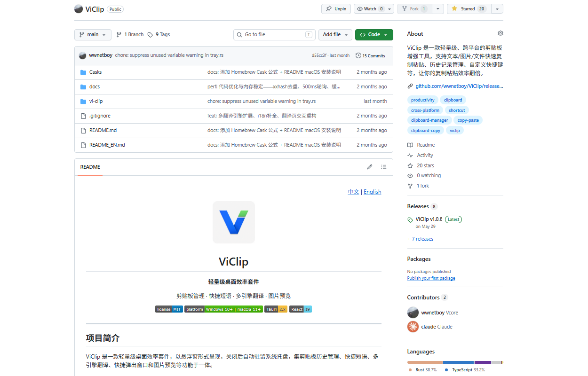This screenshot has width=588, height=376.
Task: Expand the Watch options dropdown arrow
Action: [x=390, y=9]
